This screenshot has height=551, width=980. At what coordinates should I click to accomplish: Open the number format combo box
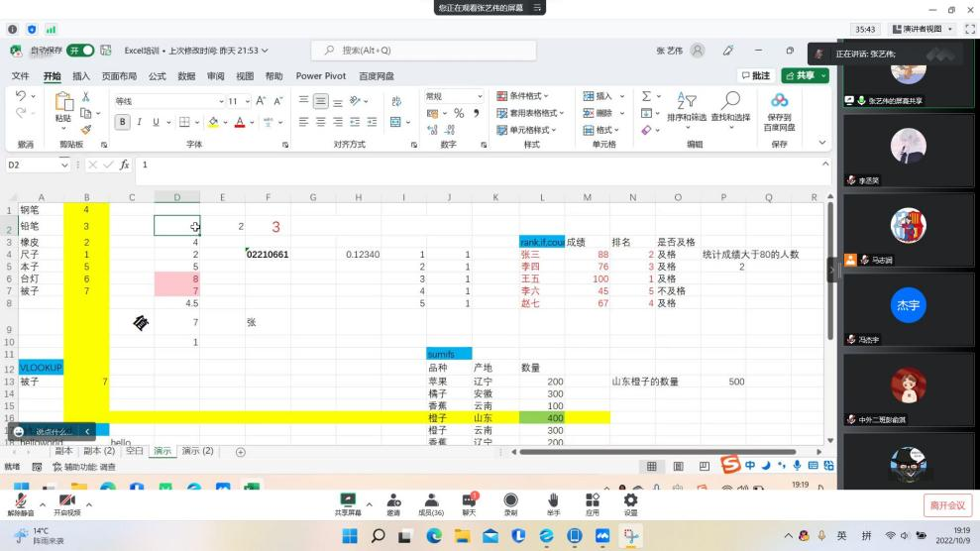(454, 96)
